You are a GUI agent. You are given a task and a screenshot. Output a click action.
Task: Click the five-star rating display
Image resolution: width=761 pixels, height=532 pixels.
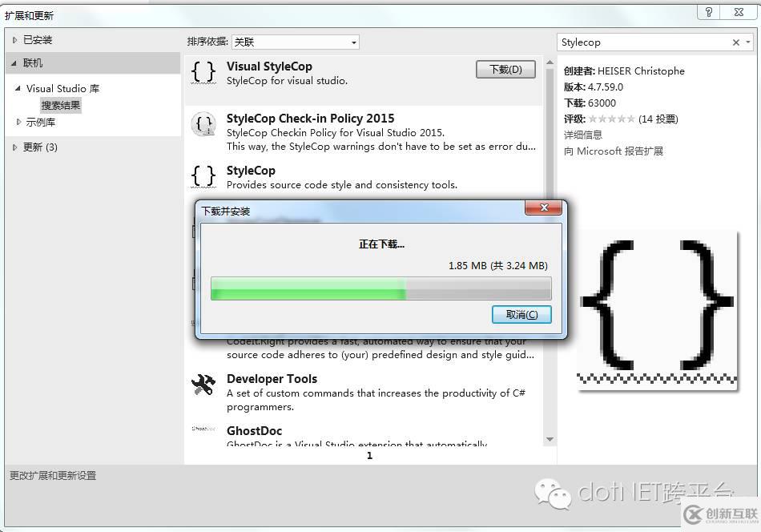[611, 119]
